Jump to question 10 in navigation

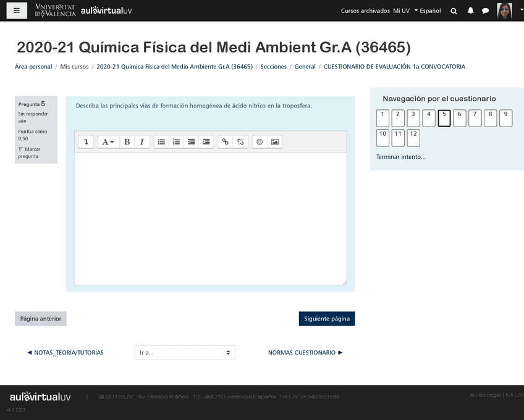click(382, 138)
